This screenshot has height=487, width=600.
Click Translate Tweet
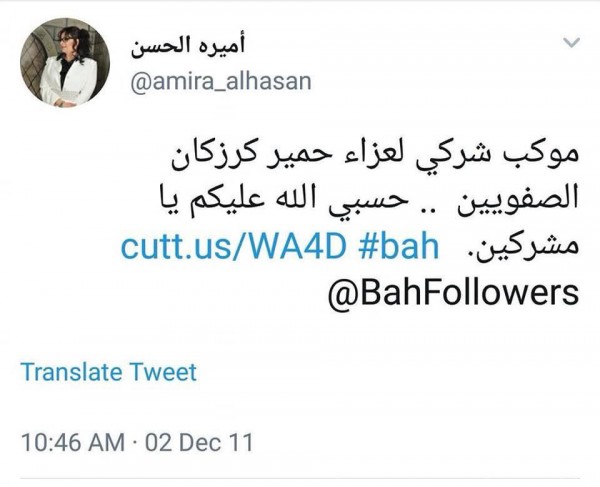pos(109,372)
